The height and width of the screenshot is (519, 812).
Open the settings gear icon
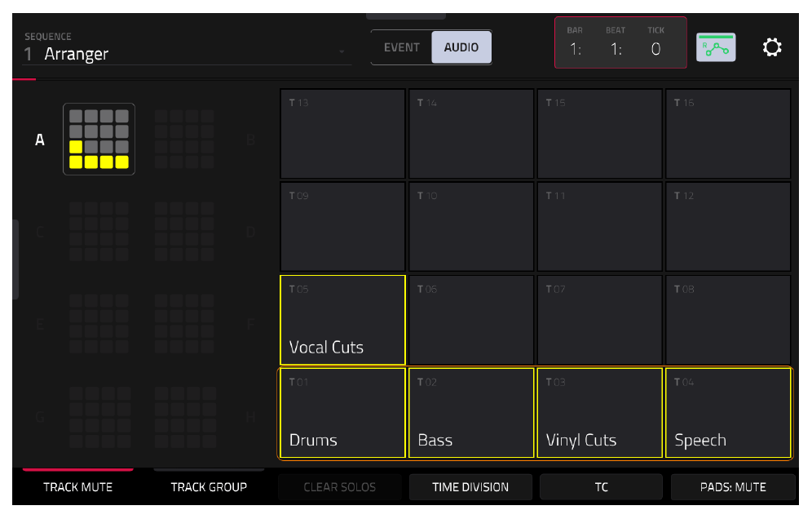(771, 47)
